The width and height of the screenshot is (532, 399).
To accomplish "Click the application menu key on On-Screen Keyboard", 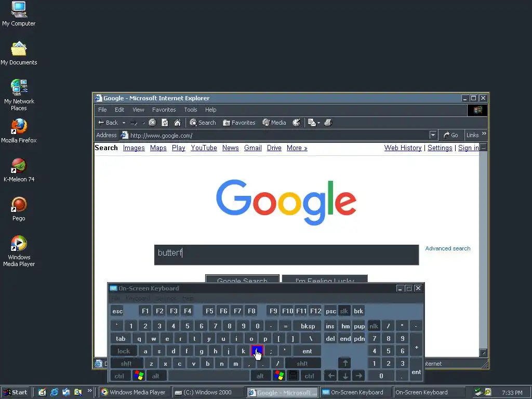I will coord(293,376).
